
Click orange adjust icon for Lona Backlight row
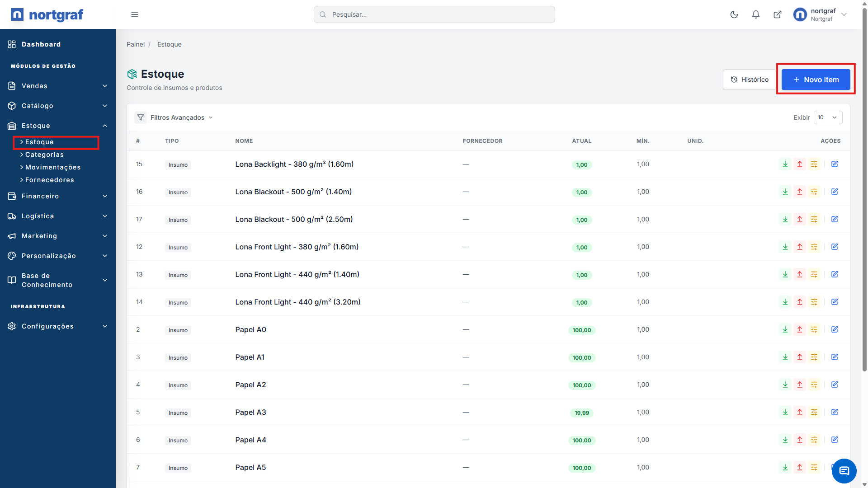click(x=814, y=164)
